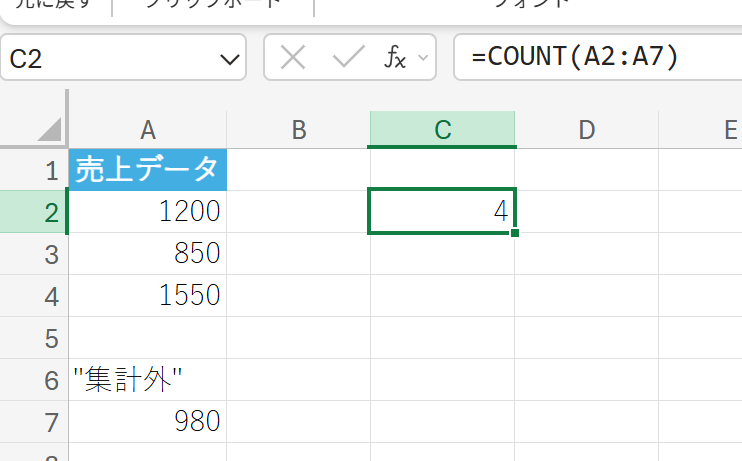Click the Select All corner triangle
Image resolution: width=742 pixels, height=461 pixels.
click(x=48, y=129)
